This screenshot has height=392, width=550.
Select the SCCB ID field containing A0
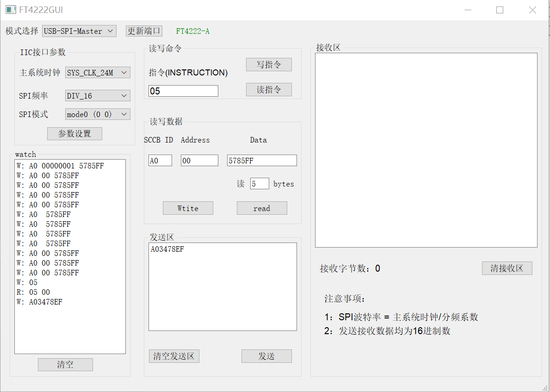coord(160,160)
